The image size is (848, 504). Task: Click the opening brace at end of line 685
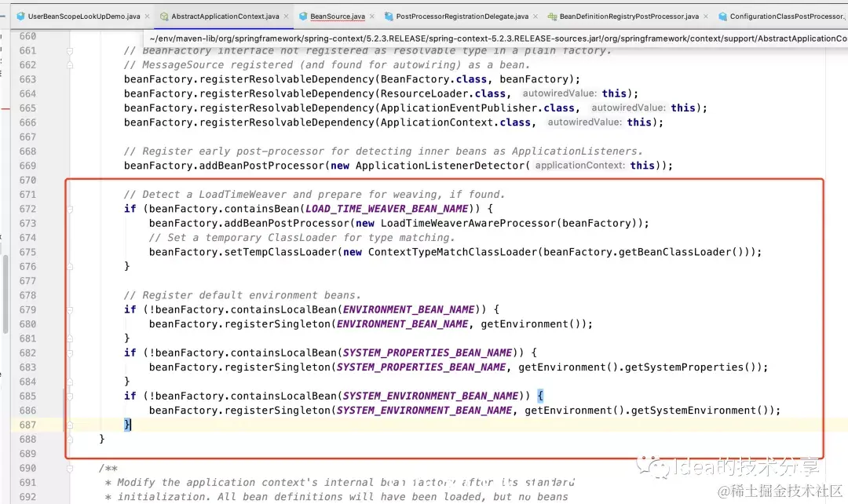pos(540,396)
